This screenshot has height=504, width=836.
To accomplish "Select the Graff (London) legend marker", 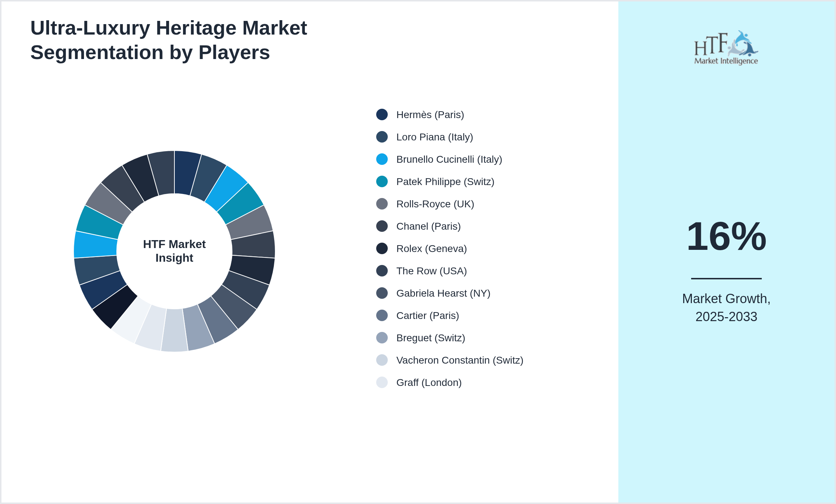I will pos(381,382).
